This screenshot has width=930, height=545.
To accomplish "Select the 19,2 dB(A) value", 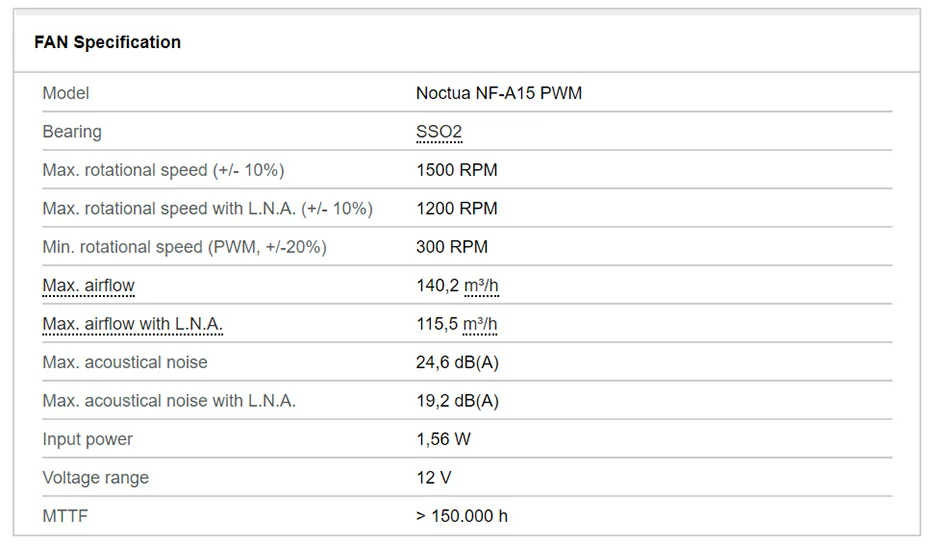I will [457, 401].
